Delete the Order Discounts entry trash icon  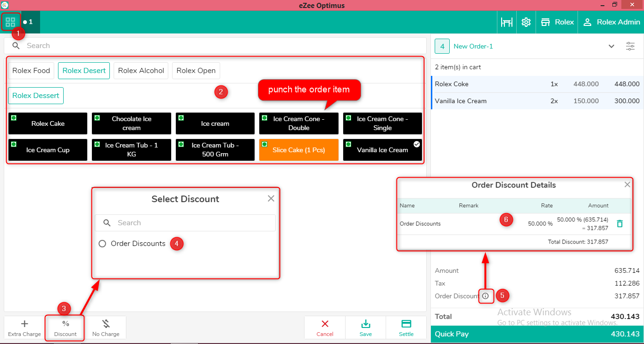[620, 224]
